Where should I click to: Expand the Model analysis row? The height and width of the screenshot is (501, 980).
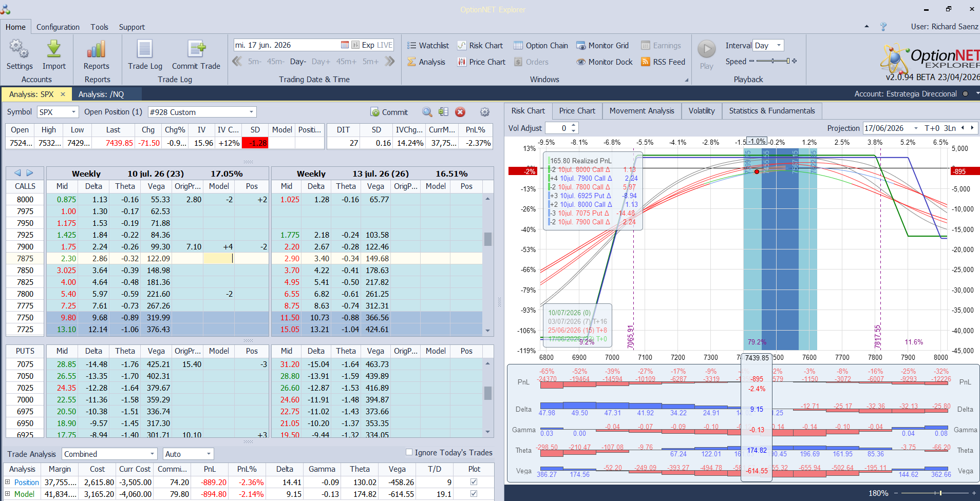8,494
